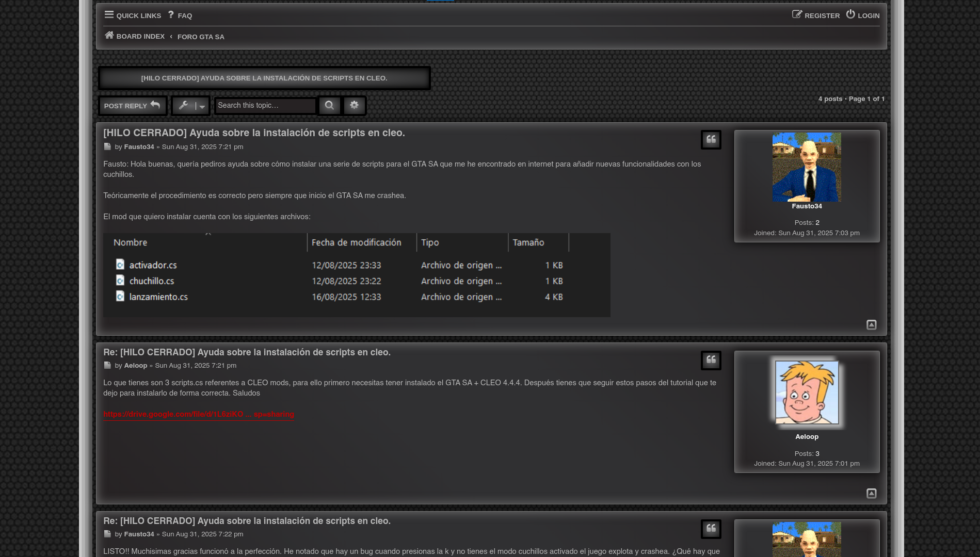Quote Fausto34's first post
This screenshot has width=980, height=557.
pos(711,139)
